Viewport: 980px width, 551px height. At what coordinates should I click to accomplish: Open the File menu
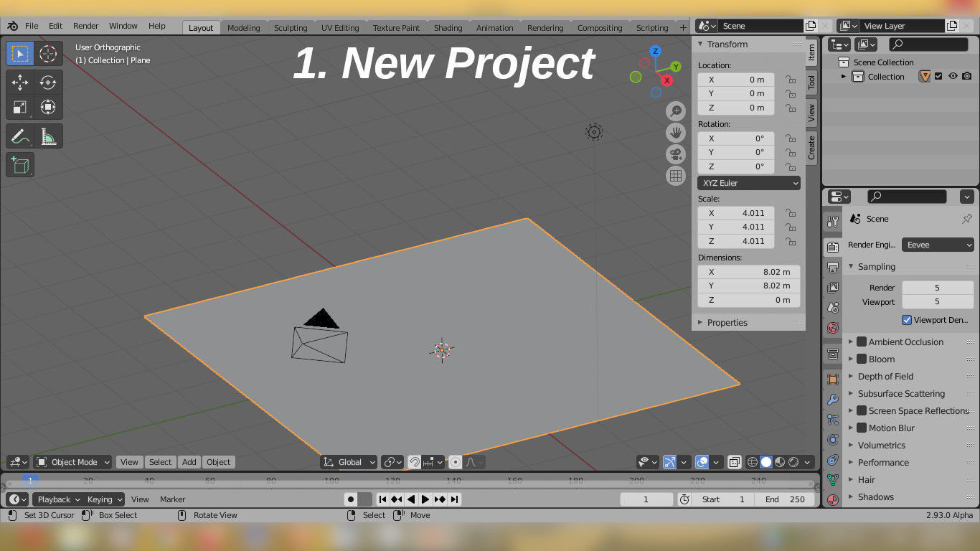[32, 26]
